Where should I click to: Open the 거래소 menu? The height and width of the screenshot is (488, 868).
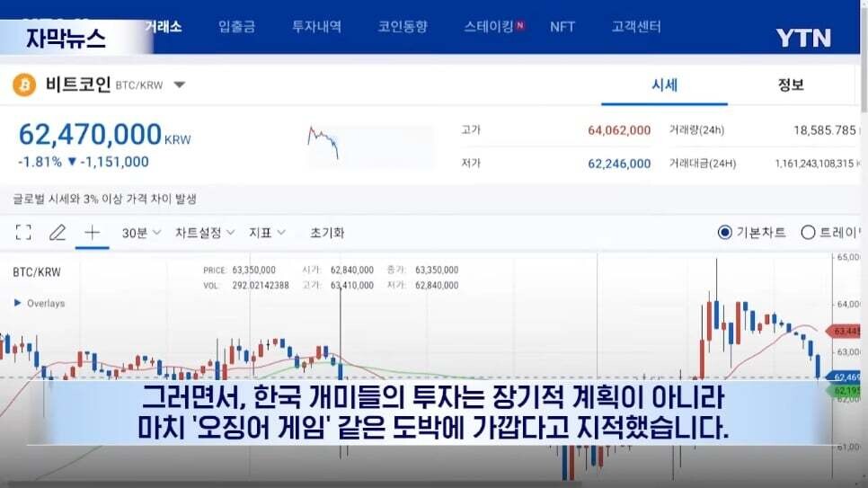pos(164,27)
